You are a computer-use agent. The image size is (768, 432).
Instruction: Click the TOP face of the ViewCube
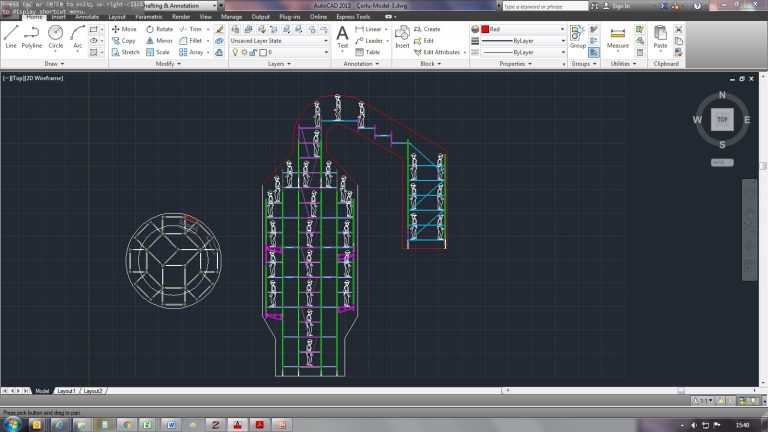[x=720, y=119]
